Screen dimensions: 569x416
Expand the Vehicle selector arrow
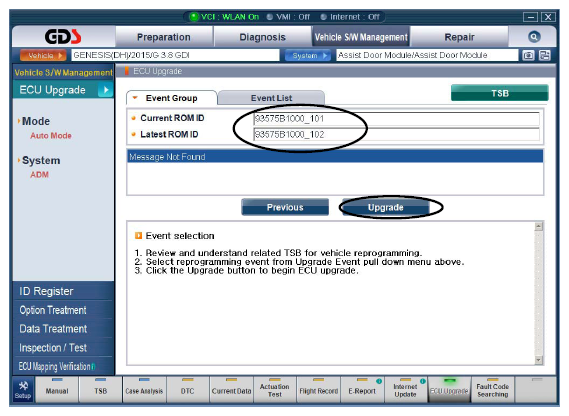(61, 56)
